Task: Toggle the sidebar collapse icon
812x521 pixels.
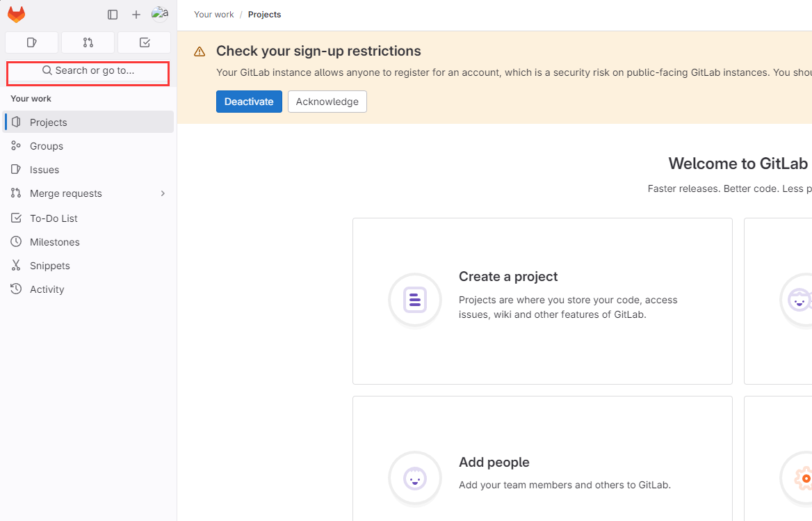Action: pyautogui.click(x=113, y=15)
